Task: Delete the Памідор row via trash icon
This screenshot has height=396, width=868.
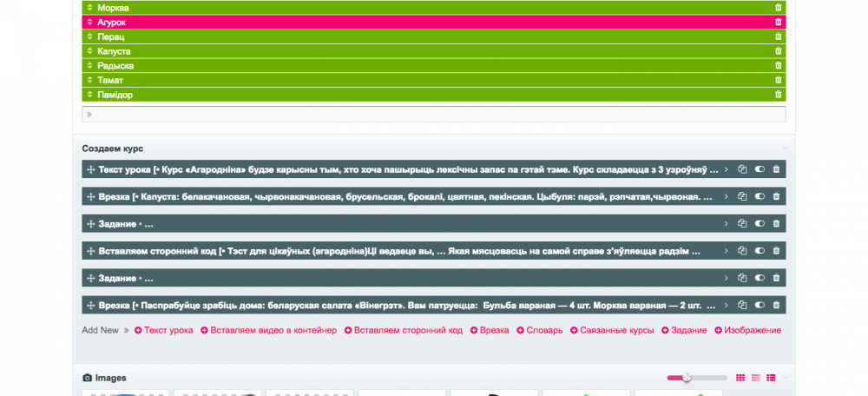Action: click(x=778, y=95)
